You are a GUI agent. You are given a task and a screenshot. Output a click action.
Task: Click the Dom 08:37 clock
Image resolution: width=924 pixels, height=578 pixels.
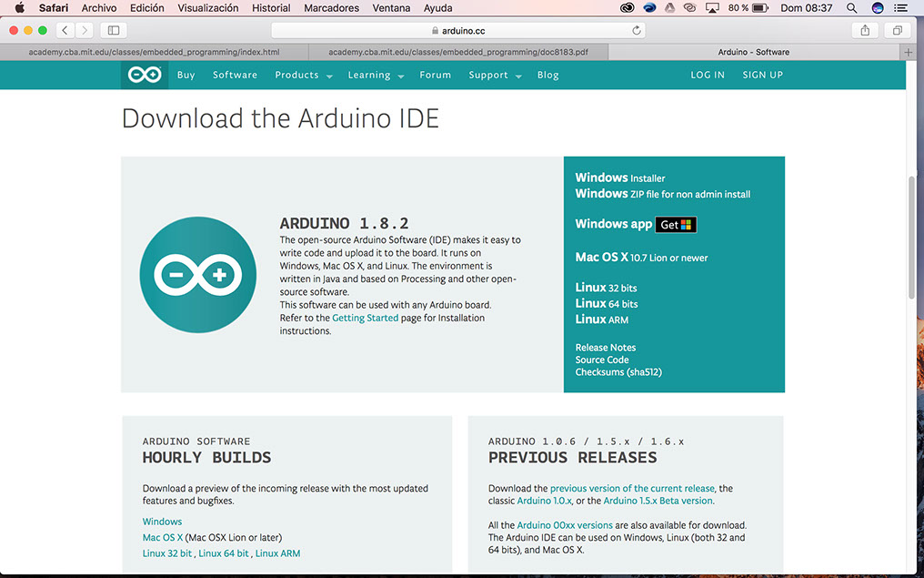tap(806, 7)
